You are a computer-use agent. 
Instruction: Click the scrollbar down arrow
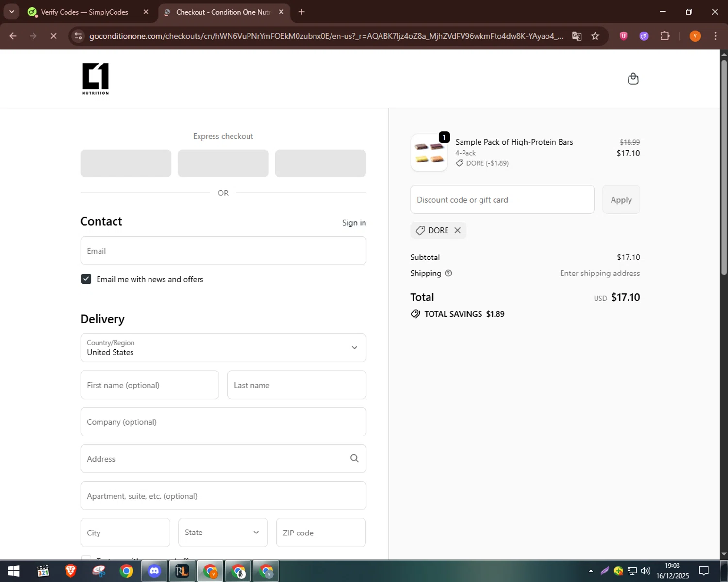pos(724,554)
